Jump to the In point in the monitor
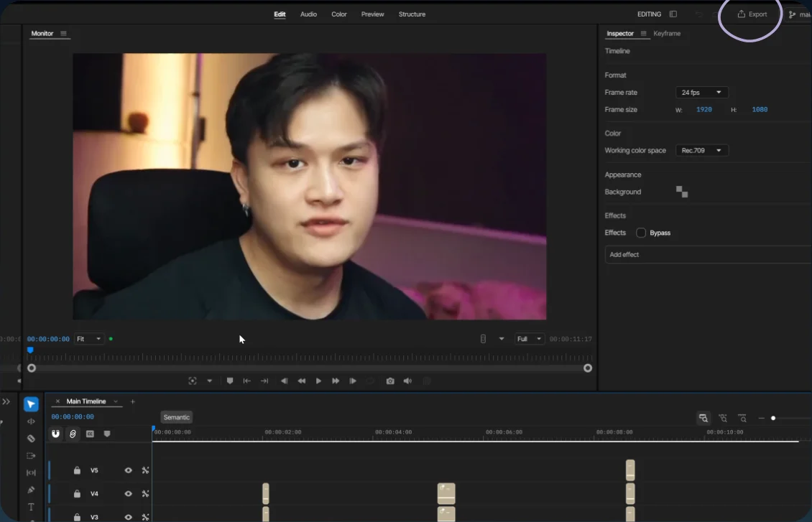Viewport: 812px width, 522px height. coord(247,381)
